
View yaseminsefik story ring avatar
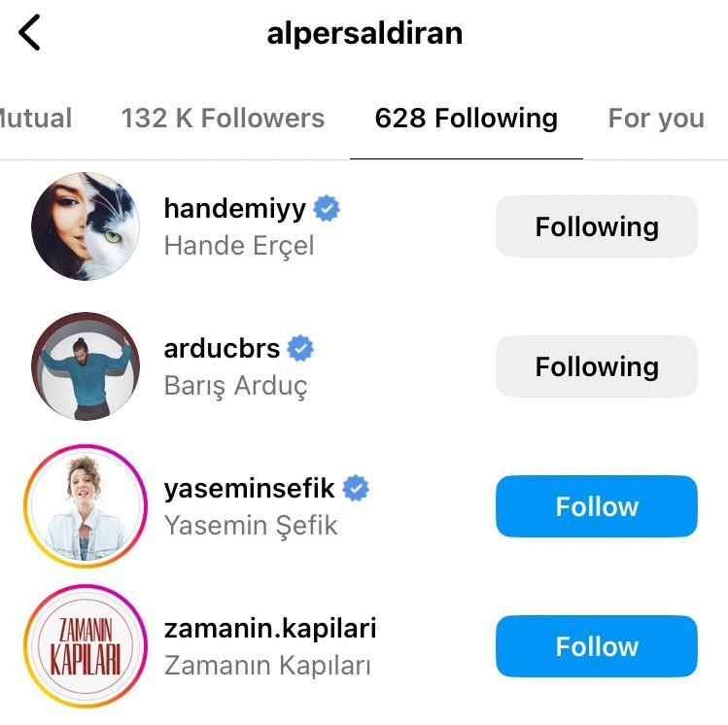pos(86,506)
